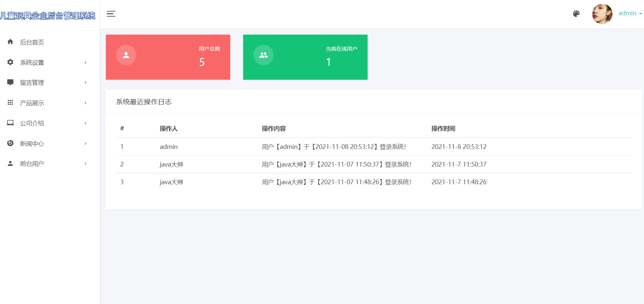Viewport: 644px width, 304px height.
Task: Click the grid icon for 产品展示
Action: point(10,102)
